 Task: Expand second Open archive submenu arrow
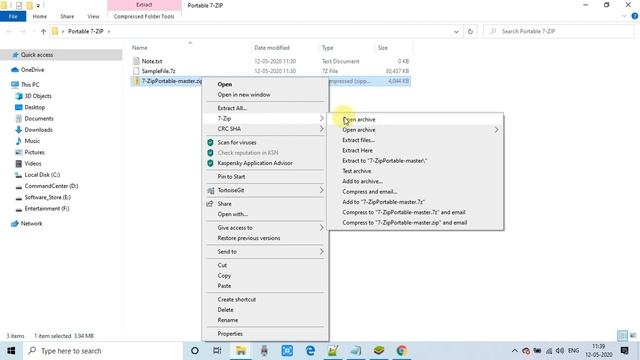pyautogui.click(x=496, y=130)
